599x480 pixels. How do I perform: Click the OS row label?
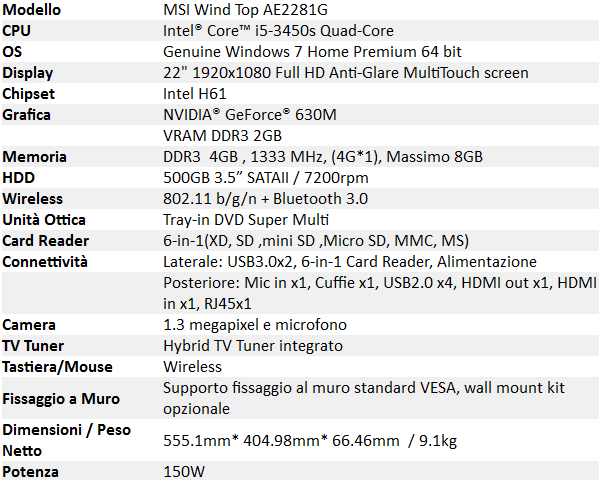(12, 52)
